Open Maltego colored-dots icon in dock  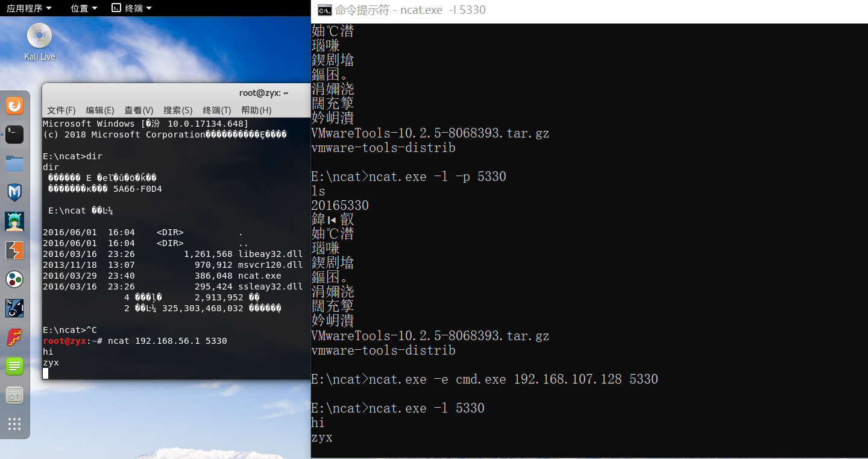tap(14, 279)
